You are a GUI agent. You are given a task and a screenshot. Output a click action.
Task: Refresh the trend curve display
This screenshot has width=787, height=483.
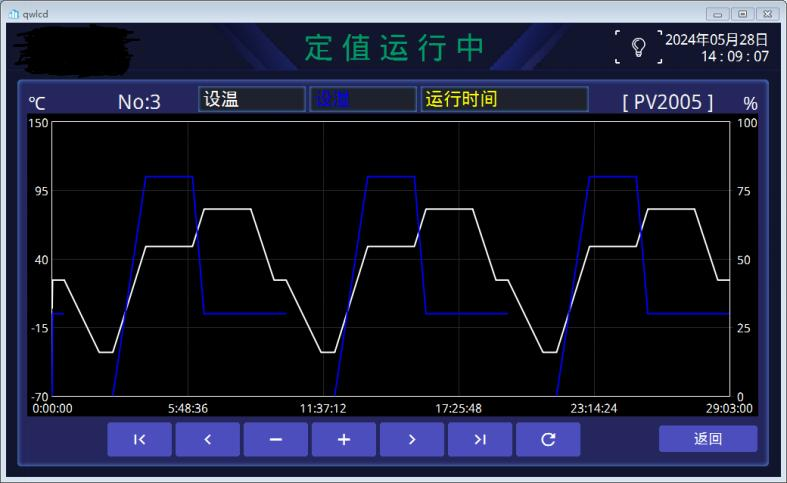547,439
